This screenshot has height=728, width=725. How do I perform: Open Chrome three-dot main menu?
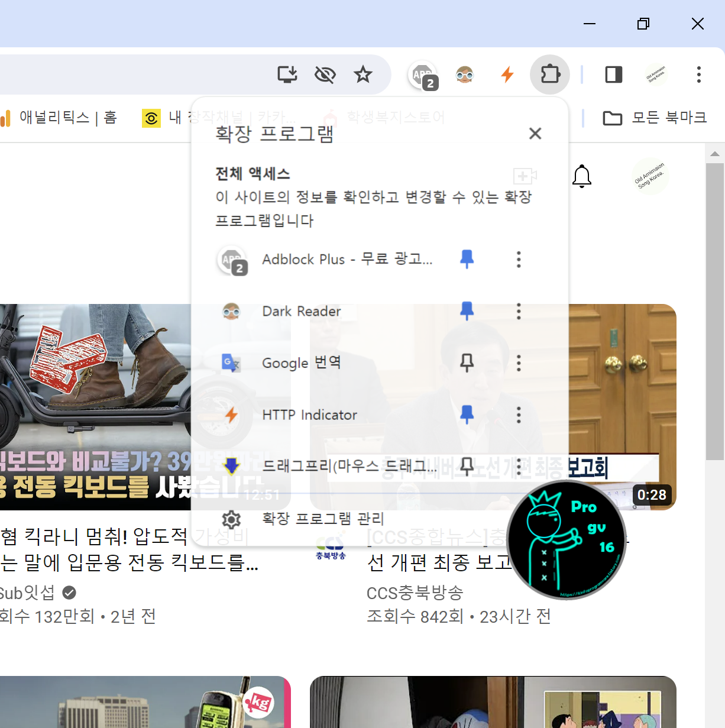(699, 75)
